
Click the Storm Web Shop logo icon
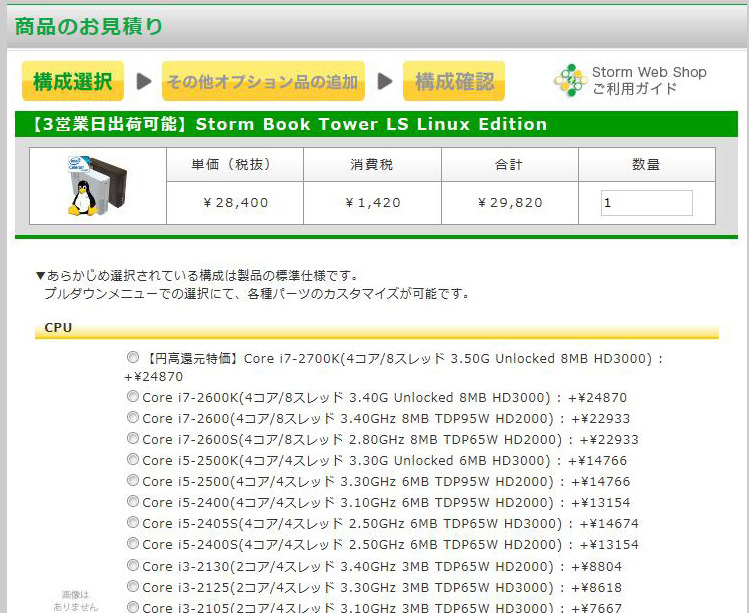[570, 80]
